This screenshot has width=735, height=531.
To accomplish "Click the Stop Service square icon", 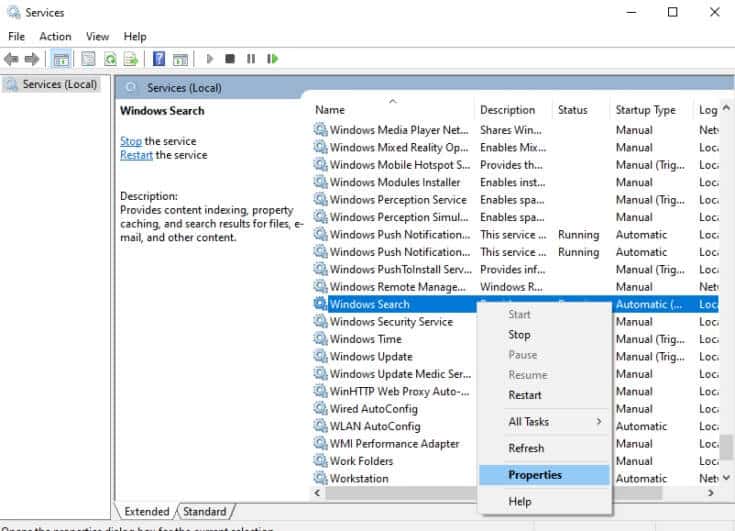I will tap(230, 59).
